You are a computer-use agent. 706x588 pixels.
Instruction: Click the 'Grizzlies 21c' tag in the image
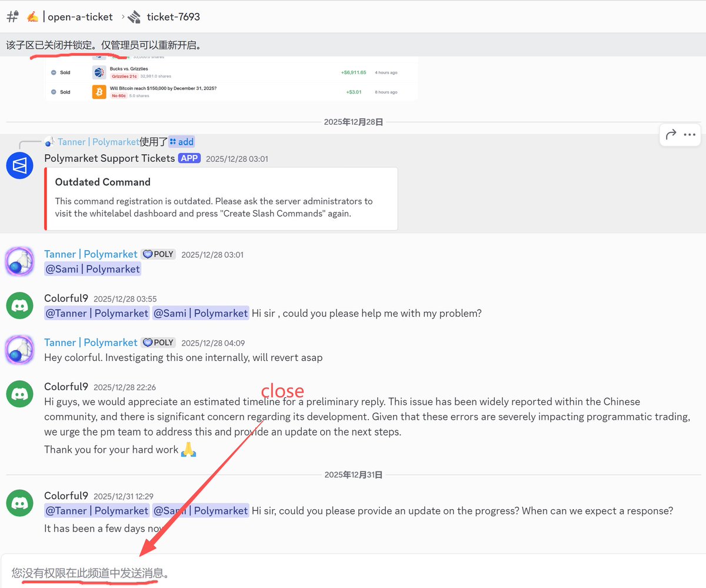click(124, 77)
